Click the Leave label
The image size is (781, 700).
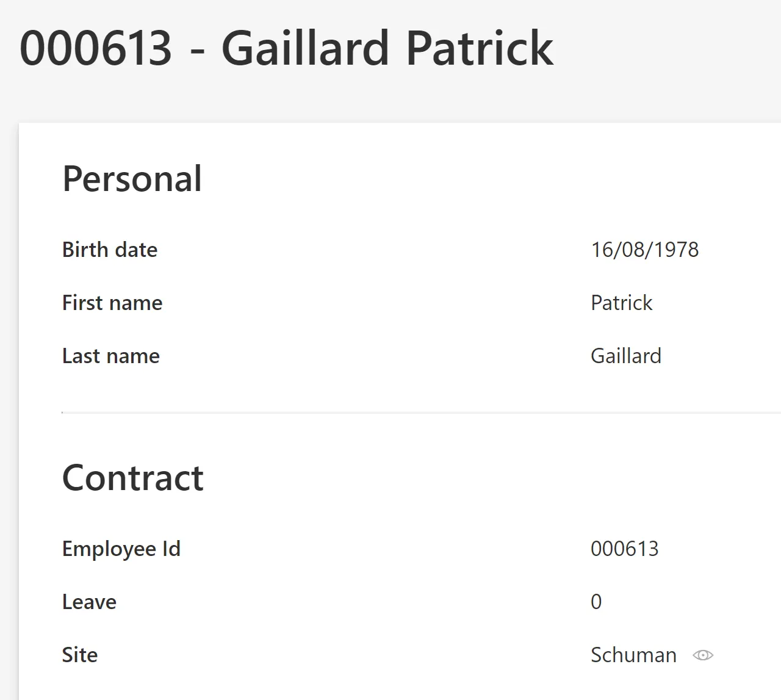[89, 601]
